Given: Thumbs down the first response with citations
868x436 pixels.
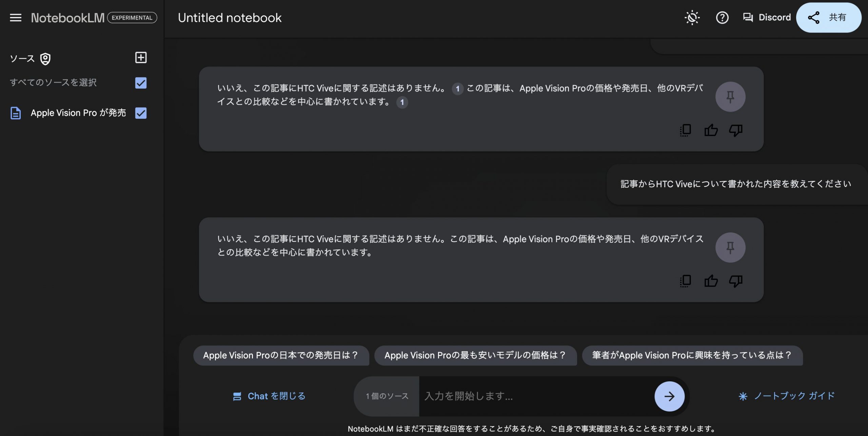Looking at the screenshot, I should pos(736,130).
